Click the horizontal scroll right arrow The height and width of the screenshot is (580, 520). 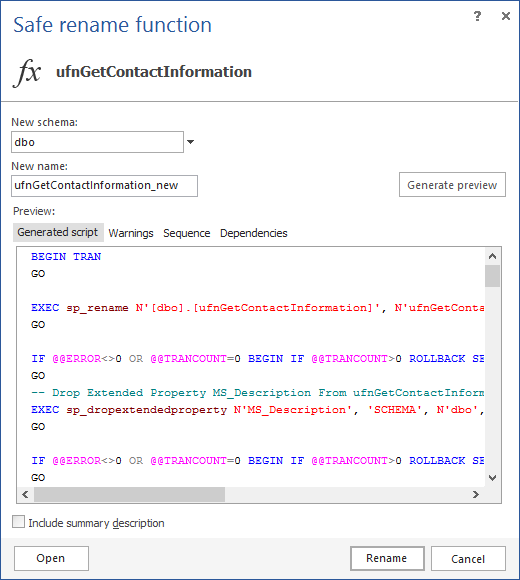tap(476, 494)
